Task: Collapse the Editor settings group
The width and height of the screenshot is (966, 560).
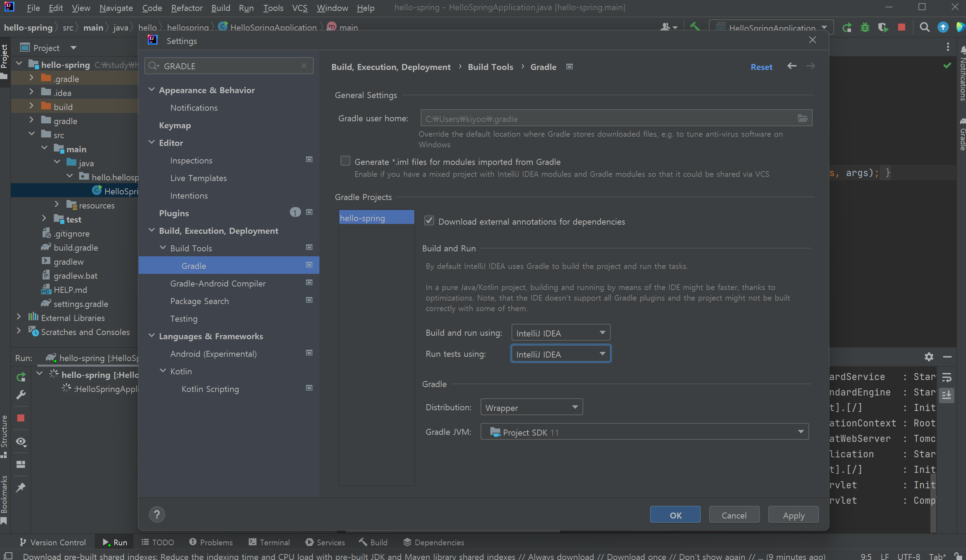Action: [x=152, y=142]
